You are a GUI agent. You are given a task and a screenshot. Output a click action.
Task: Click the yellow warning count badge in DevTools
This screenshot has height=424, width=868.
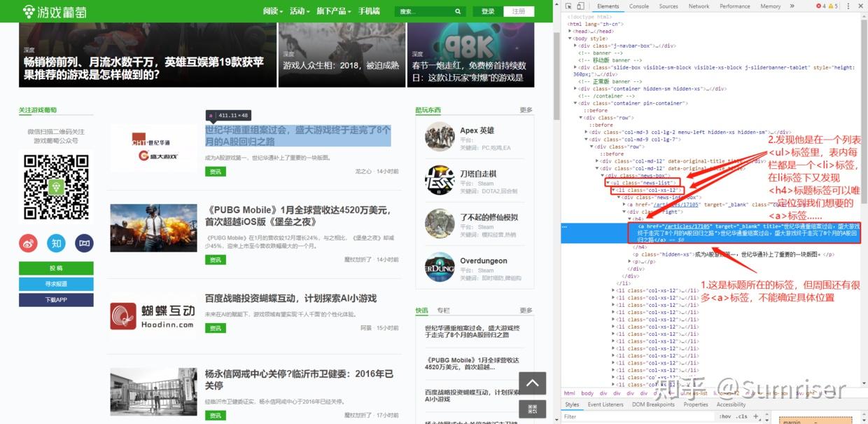(x=833, y=6)
